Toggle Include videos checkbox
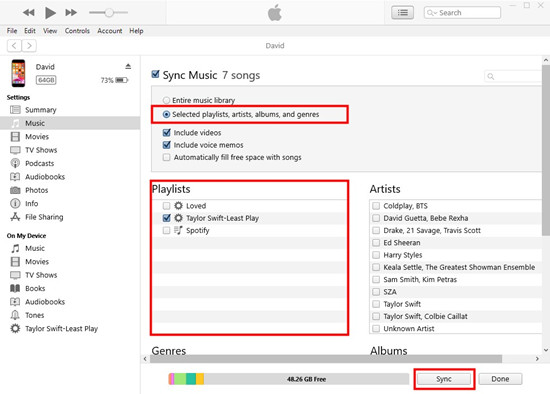This screenshot has width=550, height=394. (x=167, y=133)
